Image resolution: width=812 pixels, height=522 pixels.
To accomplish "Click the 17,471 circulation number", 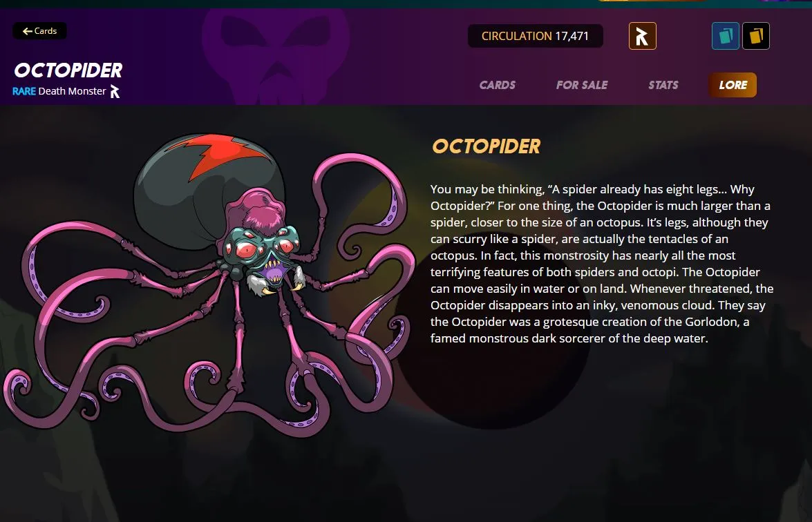I will click(572, 36).
